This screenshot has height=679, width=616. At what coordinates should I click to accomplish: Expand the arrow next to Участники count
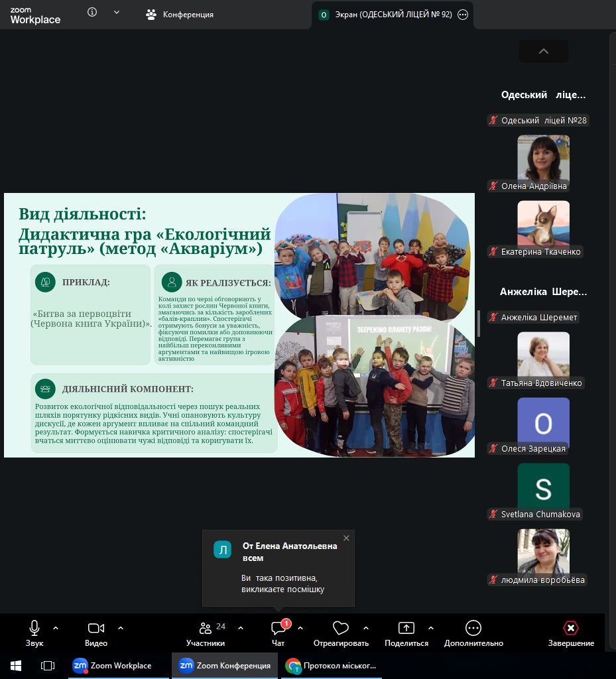coord(241,628)
